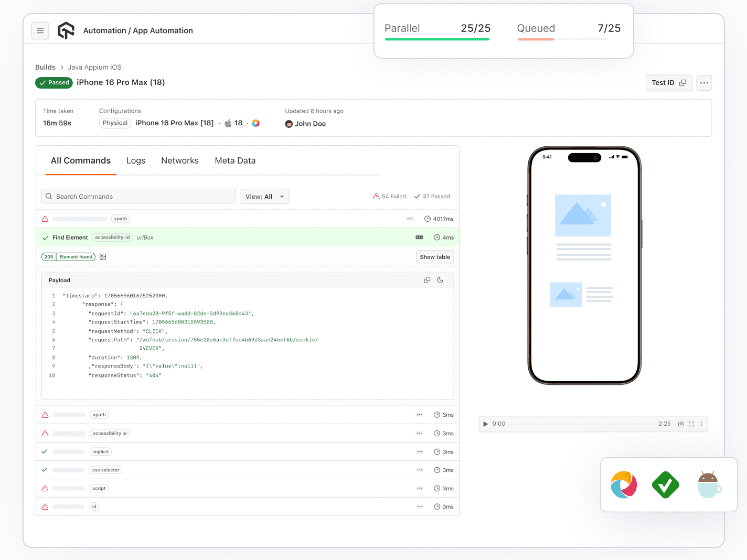Open the View: All dropdown
This screenshot has width=747, height=560.
tap(264, 196)
